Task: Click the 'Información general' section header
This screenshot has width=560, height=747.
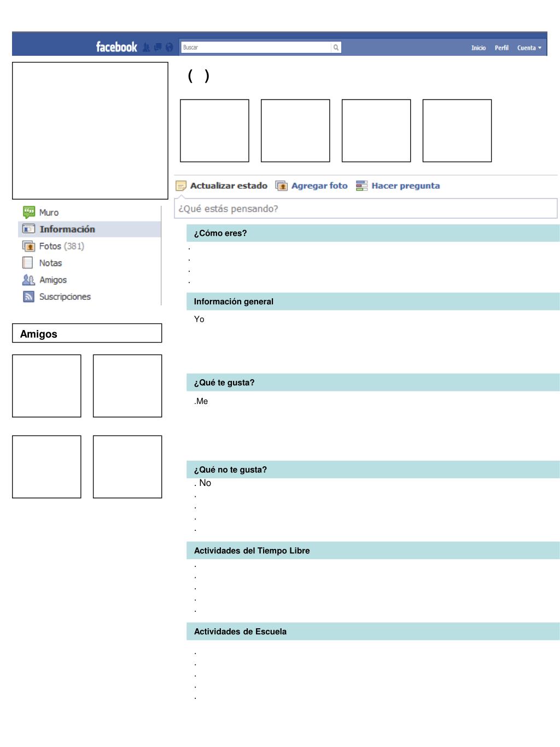Action: [x=373, y=302]
